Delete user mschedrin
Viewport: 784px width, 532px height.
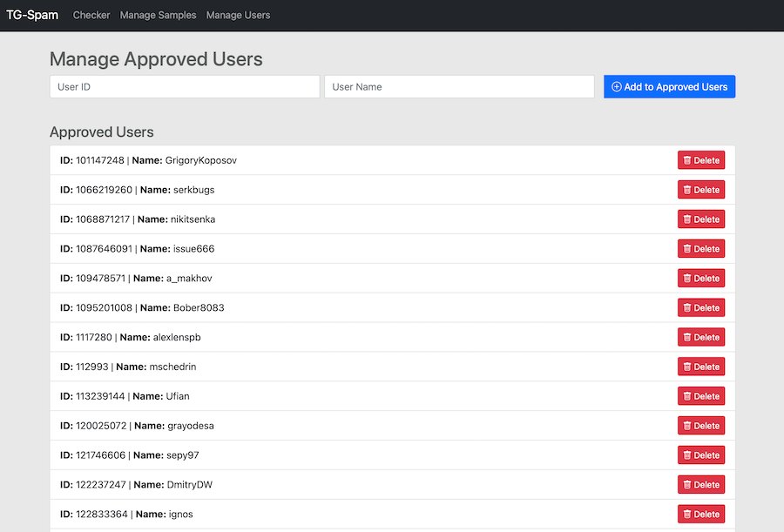[x=701, y=367]
